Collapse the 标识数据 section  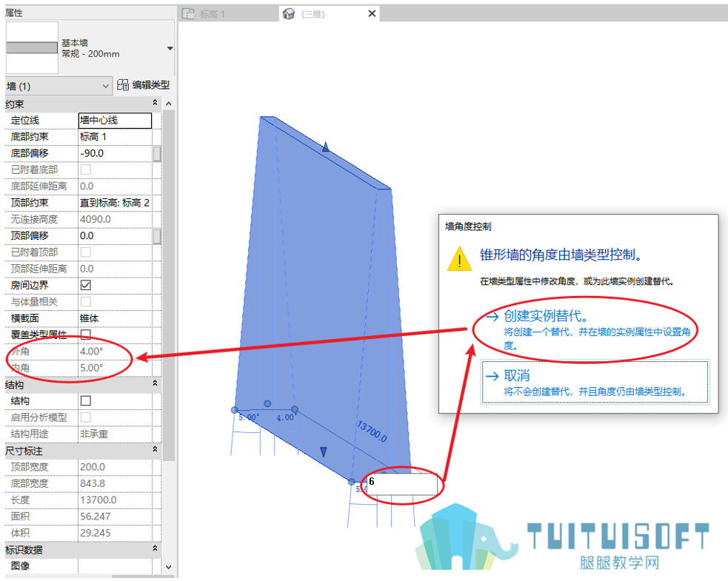point(155,548)
